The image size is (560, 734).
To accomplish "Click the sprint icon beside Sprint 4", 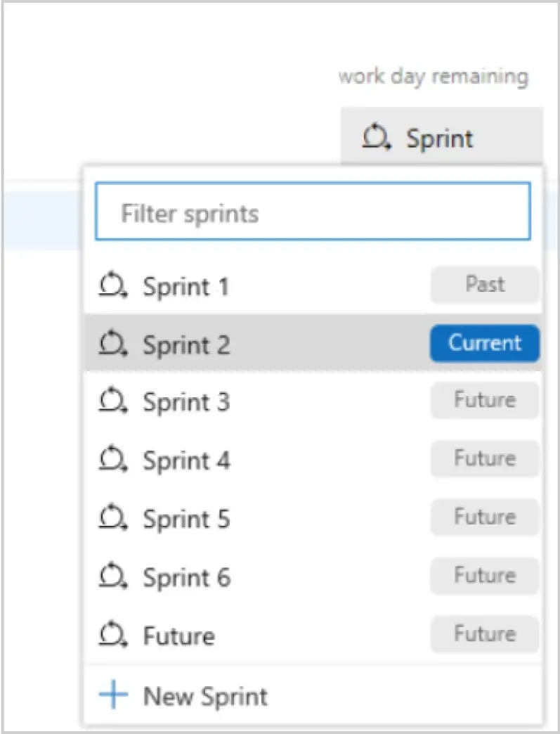I will click(x=112, y=461).
